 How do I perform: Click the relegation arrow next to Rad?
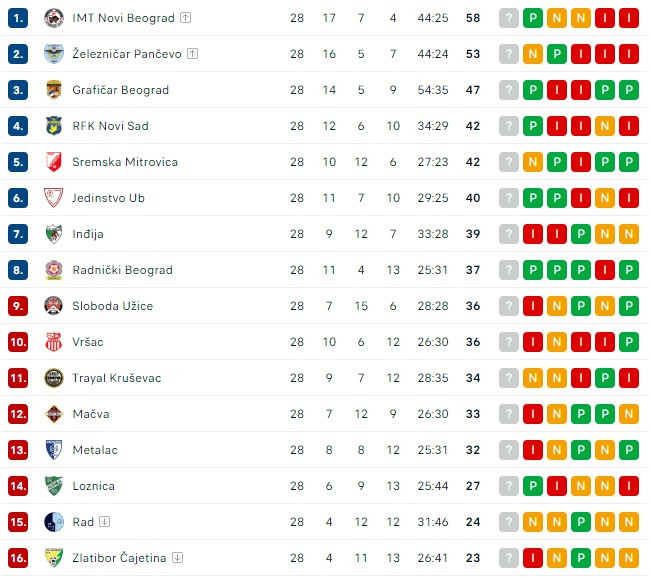tap(105, 522)
